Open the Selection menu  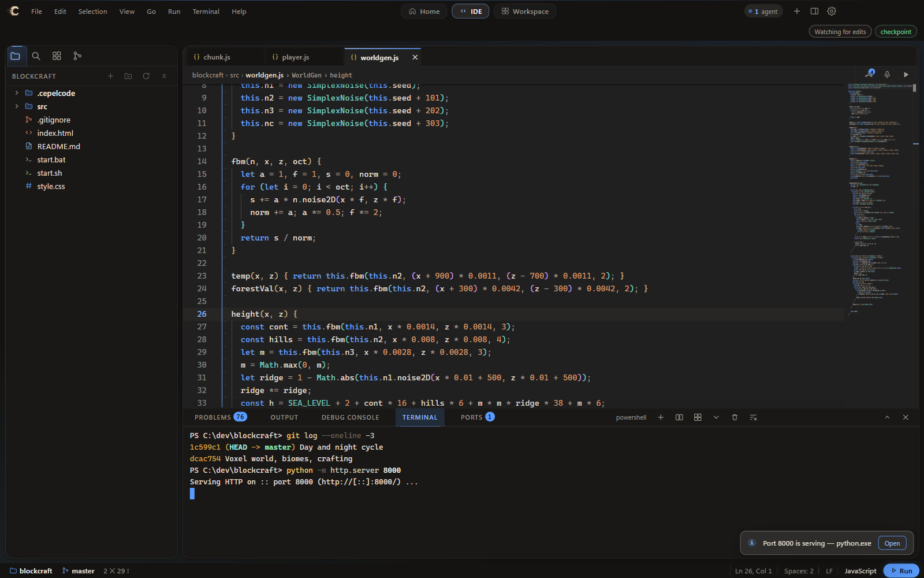click(x=92, y=12)
